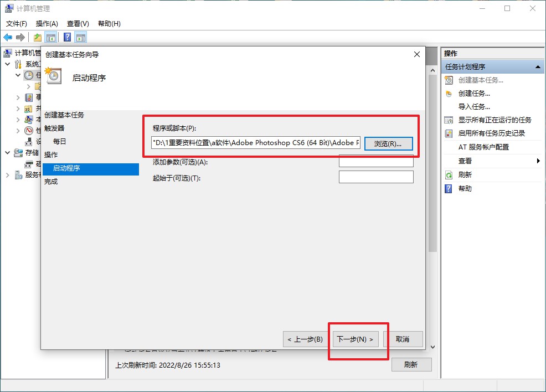This screenshot has height=392, width=546.
Task: Click the Show/Hide Action Pane toolbar icon
Action: [81, 37]
